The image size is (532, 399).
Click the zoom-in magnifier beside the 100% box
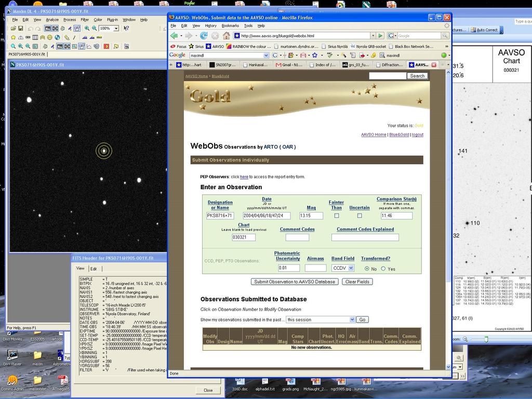click(x=87, y=28)
